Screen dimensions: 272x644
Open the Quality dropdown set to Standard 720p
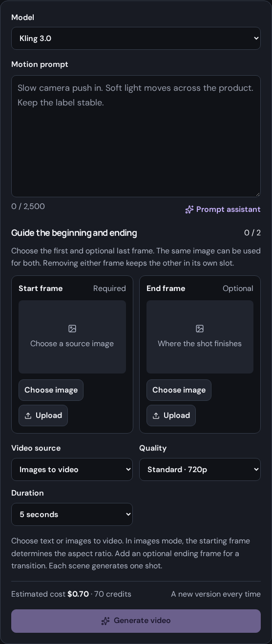(200, 469)
